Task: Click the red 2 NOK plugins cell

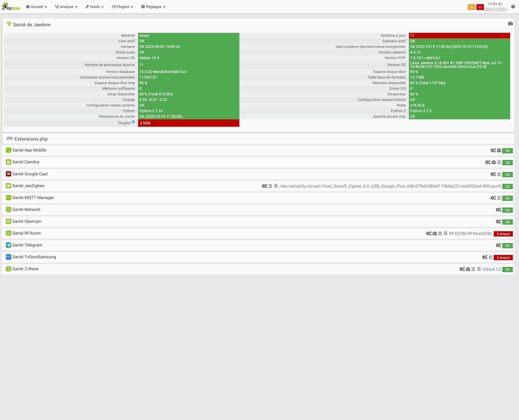Action: (188, 123)
